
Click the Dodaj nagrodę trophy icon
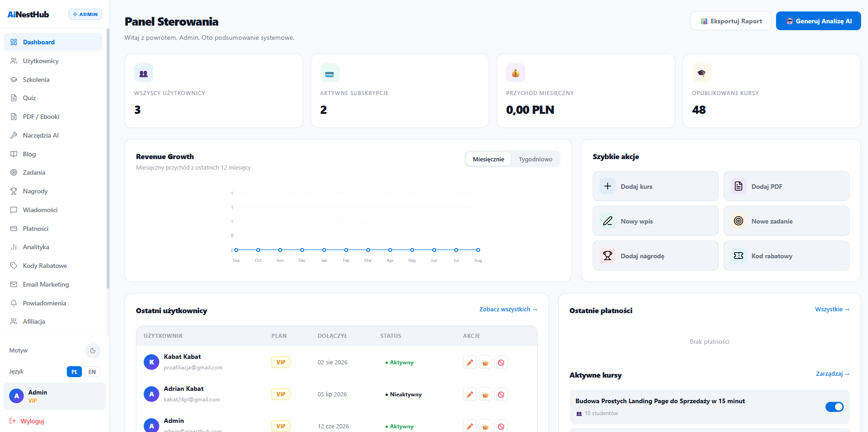pyautogui.click(x=608, y=256)
